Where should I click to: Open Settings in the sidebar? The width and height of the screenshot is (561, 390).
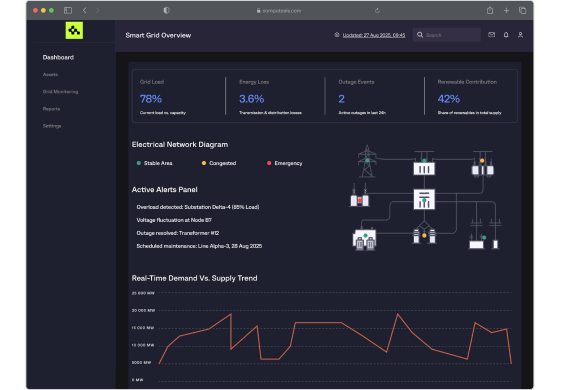[x=52, y=126]
